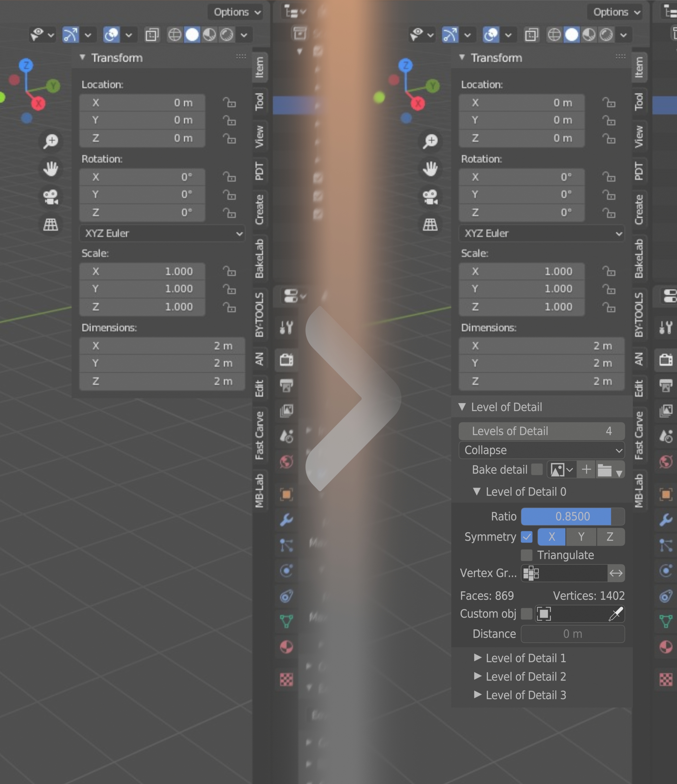Select wireframe shading in left viewport header
The image size is (677, 784).
point(175,35)
